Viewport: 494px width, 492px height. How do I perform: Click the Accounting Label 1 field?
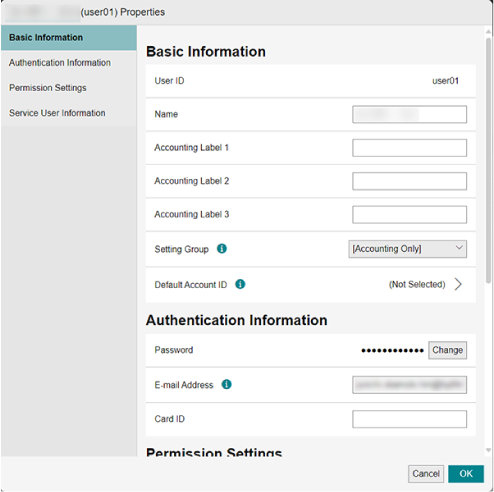409,148
